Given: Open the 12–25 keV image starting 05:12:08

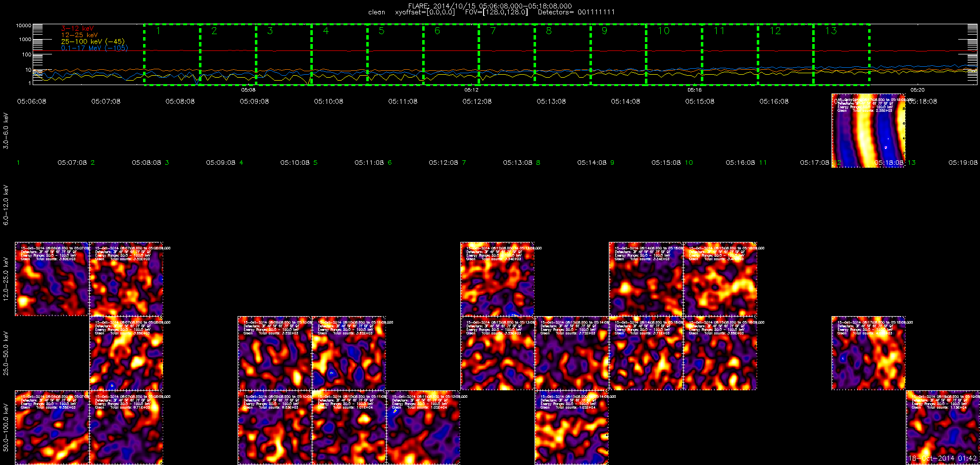Looking at the screenshot, I should point(497,279).
